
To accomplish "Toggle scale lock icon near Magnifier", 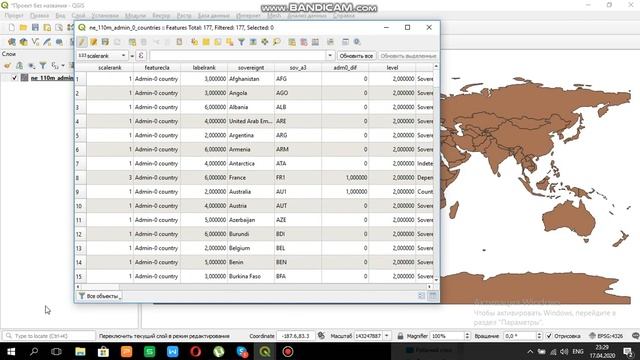I will coord(400,336).
